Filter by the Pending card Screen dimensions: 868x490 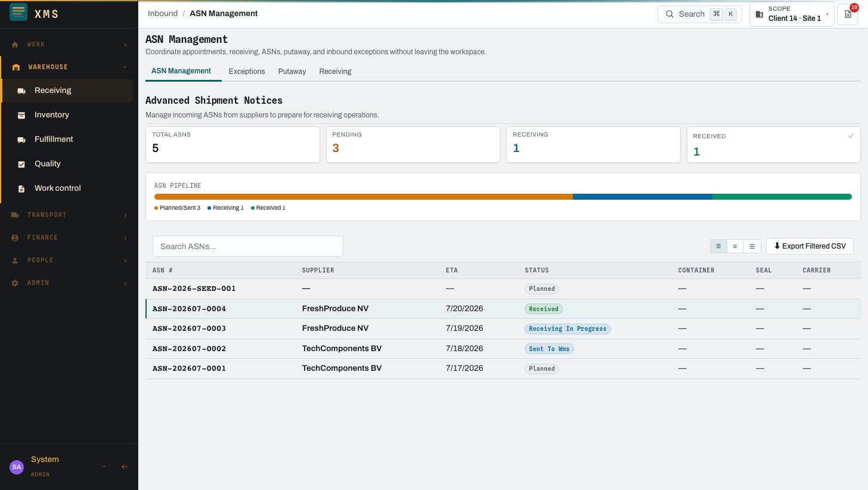point(413,144)
